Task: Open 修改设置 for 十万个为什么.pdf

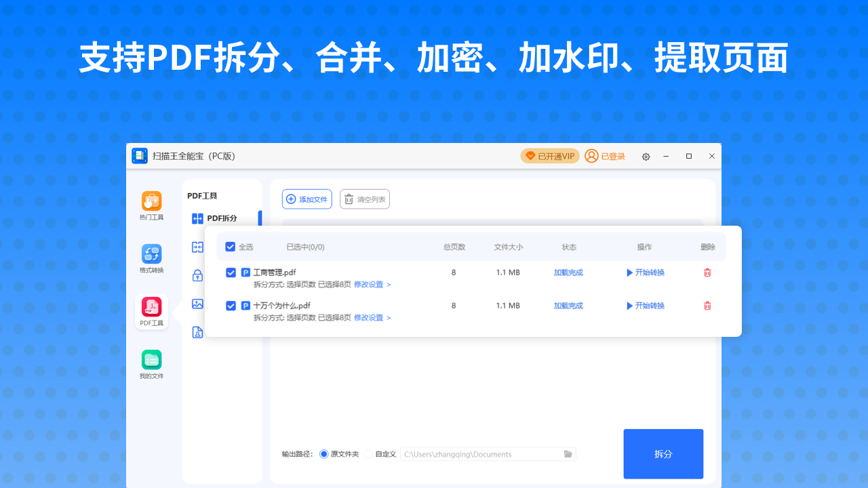Action: [x=369, y=317]
